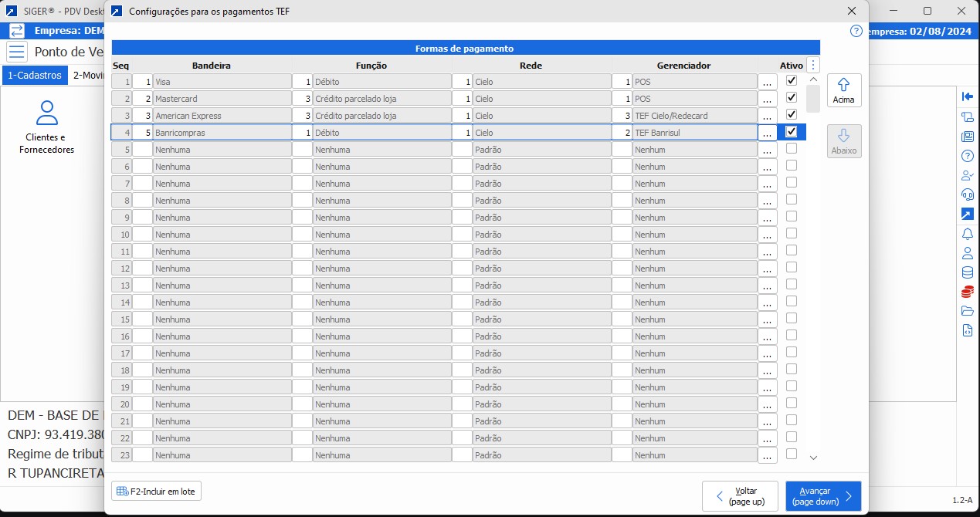Open the database icon in sidebar

coord(967,272)
